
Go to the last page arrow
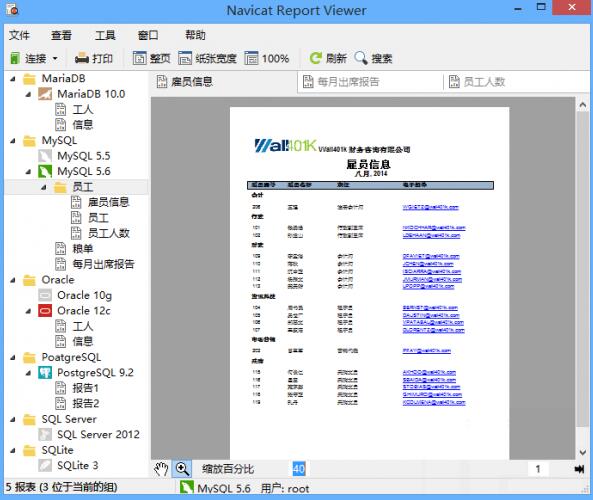[x=579, y=469]
